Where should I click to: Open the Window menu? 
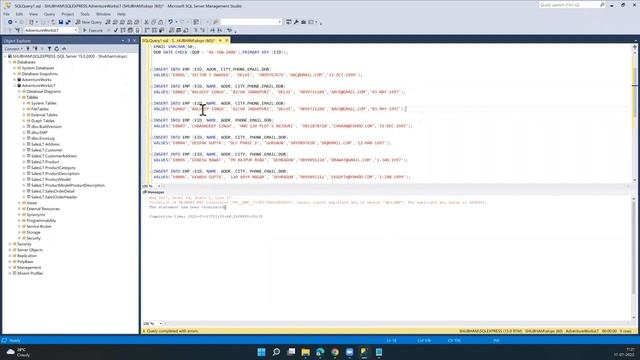click(103, 14)
